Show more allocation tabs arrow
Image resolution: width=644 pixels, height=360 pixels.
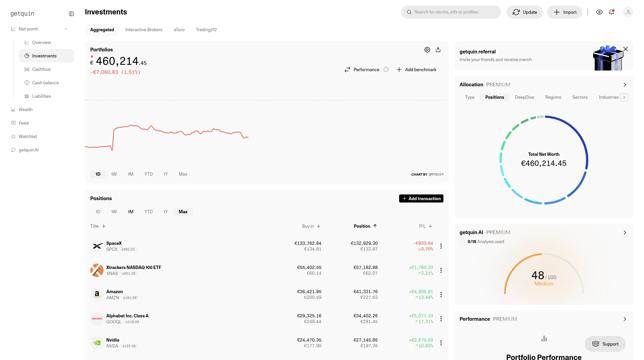click(624, 97)
